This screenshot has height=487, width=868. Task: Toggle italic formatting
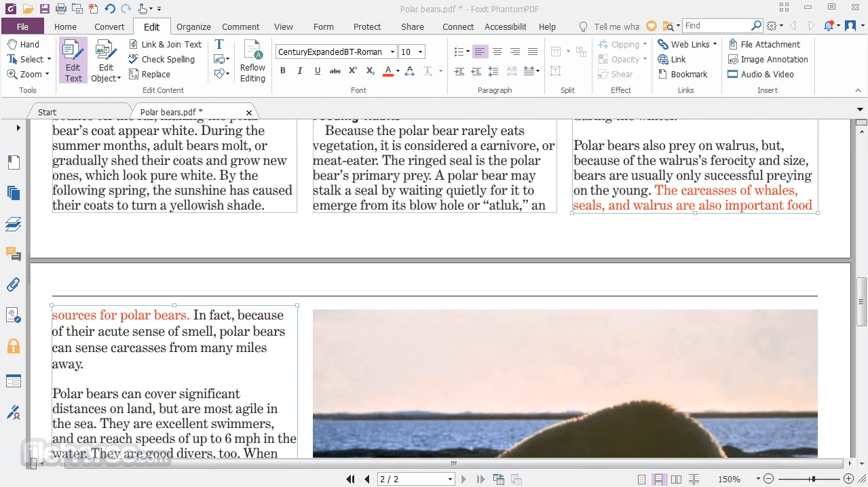click(x=300, y=71)
